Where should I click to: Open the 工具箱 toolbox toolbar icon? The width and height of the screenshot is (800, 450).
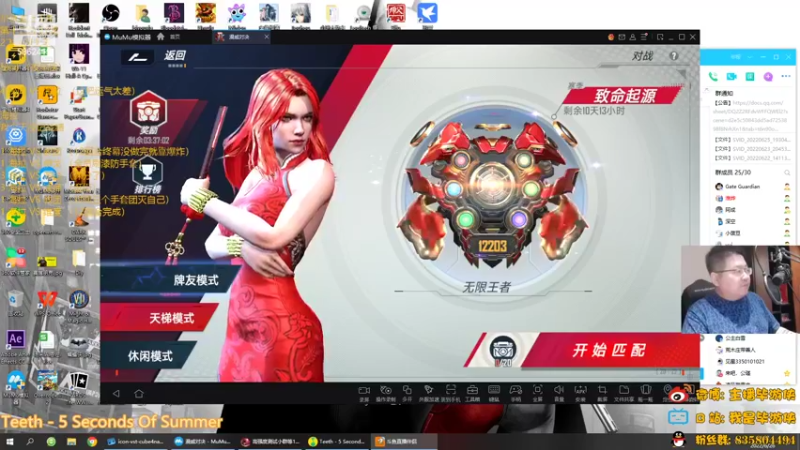(472, 393)
